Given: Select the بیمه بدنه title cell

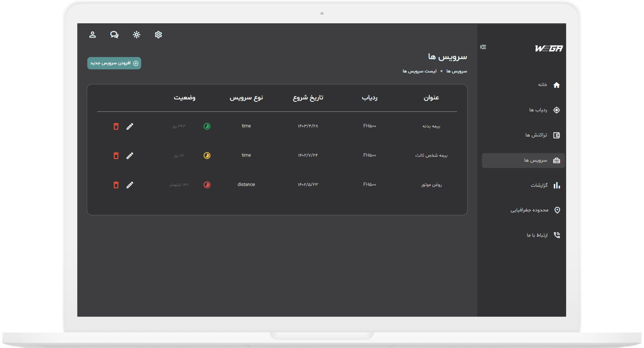Looking at the screenshot, I should (x=431, y=126).
